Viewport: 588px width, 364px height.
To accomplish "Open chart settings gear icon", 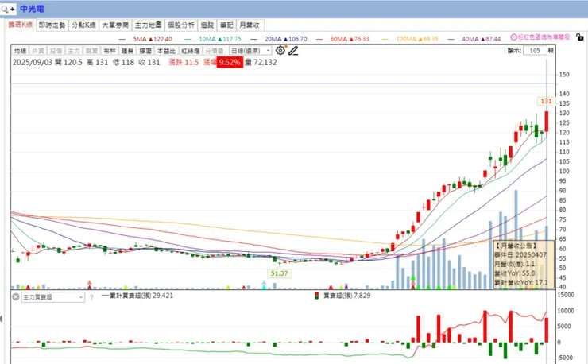I will pyautogui.click(x=280, y=50).
